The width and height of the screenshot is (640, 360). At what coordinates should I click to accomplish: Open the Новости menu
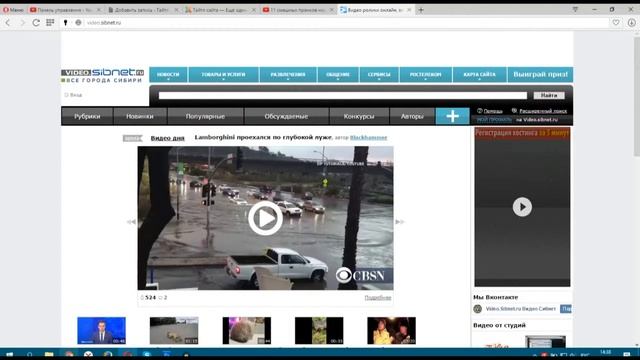pos(168,75)
